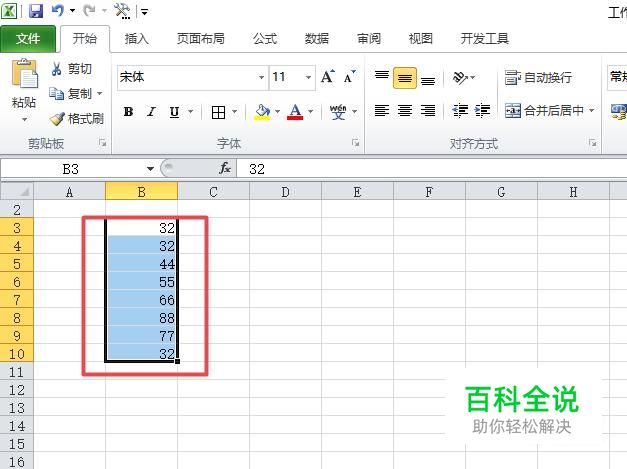
Task: Toggle Underline formatting
Action: (x=174, y=112)
